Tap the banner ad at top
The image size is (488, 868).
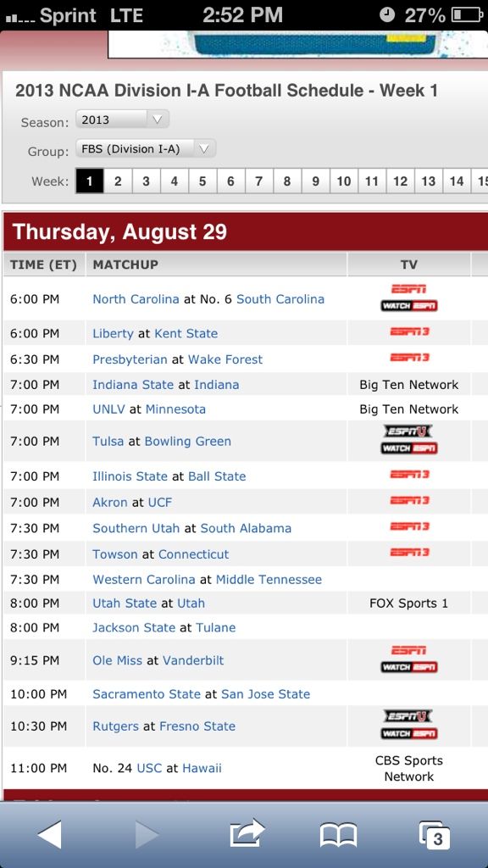[297, 44]
